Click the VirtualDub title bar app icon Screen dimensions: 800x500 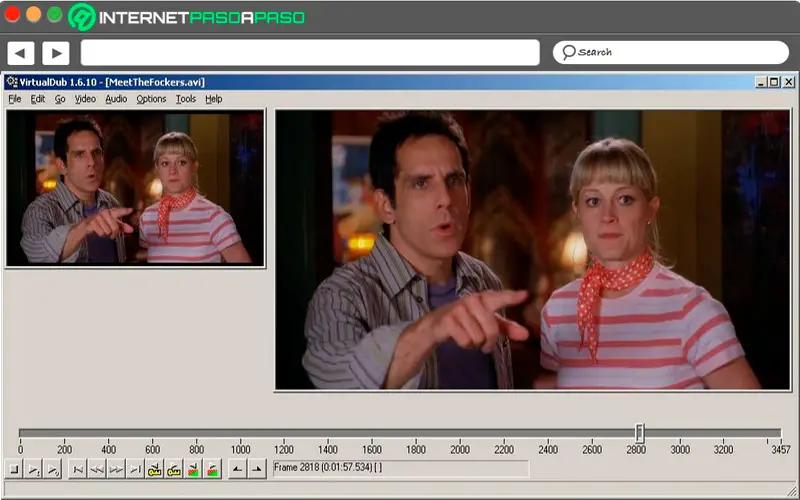point(12,82)
